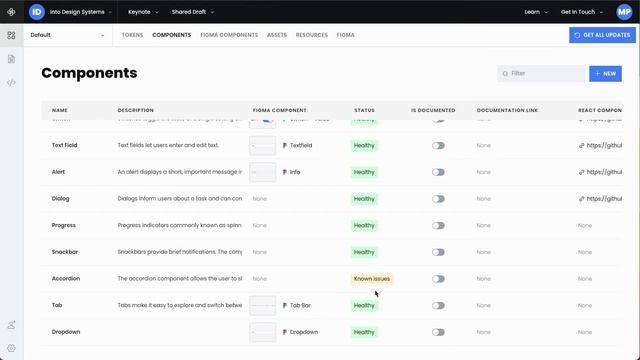Click Known Issues status on Accordion
Screen dimensions: 640x360
point(372,279)
